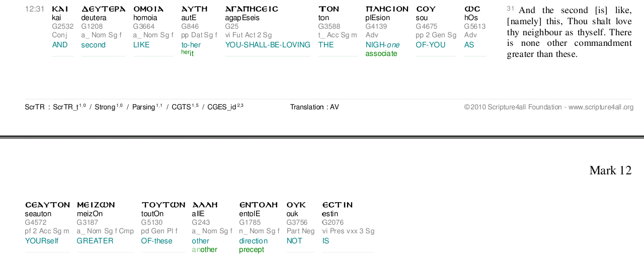Click the Mark 12 page header

(x=610, y=170)
